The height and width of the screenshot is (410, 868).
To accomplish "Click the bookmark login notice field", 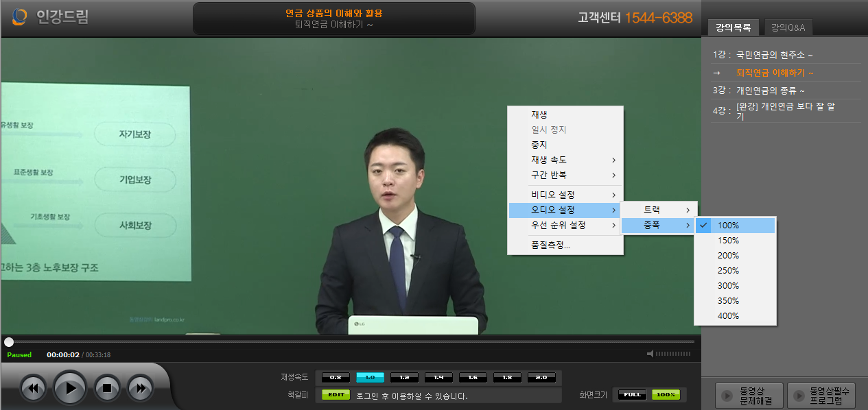I will click(x=458, y=396).
